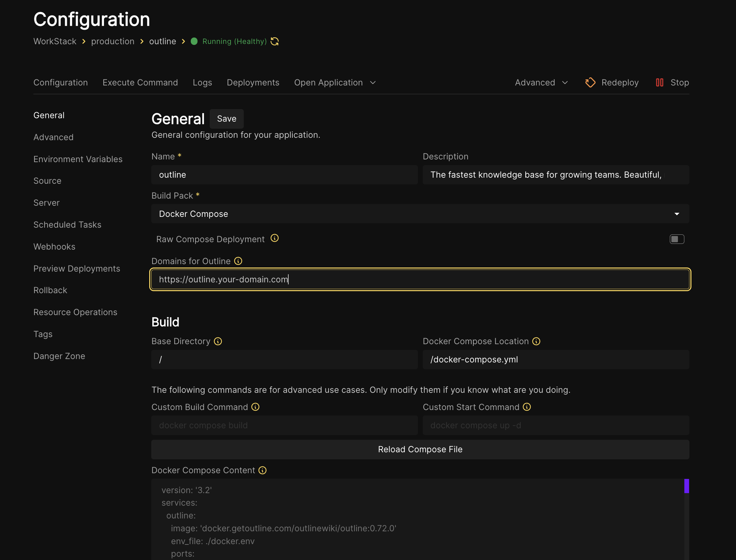Go to WorkStack breadcrumb link
Screen dimensions: 736x560
(55, 42)
